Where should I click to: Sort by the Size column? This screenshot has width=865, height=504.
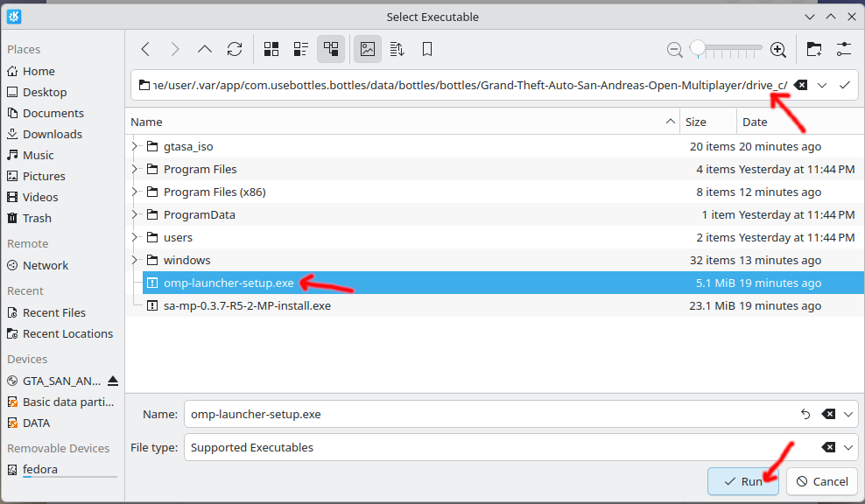coord(708,122)
